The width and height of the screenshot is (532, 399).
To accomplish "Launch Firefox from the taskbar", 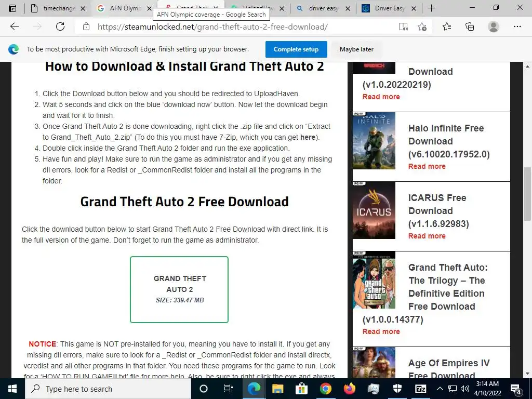I will [349, 389].
